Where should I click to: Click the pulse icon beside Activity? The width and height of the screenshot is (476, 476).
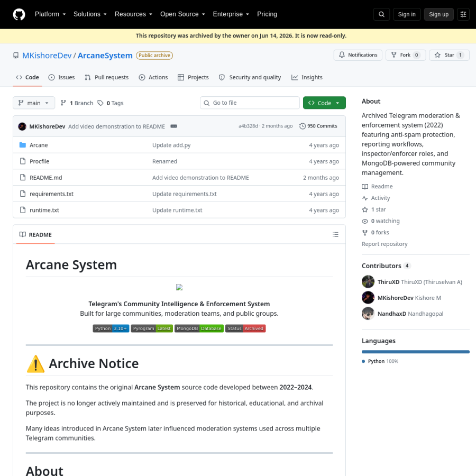pos(365,198)
